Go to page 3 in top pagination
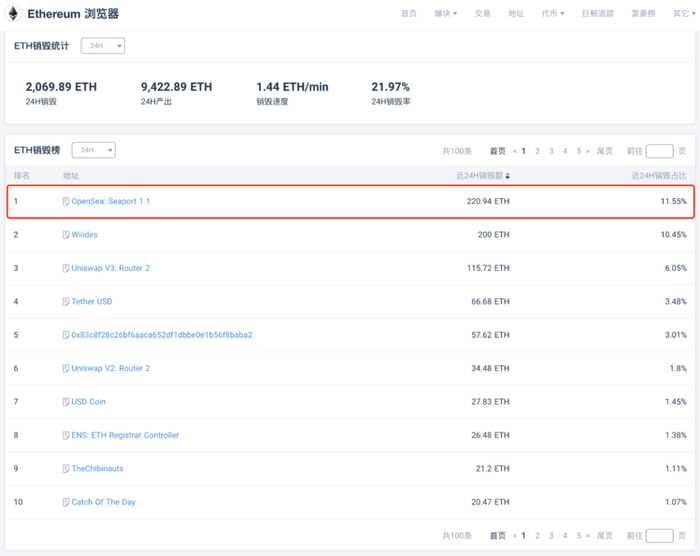The width and height of the screenshot is (700, 556). point(551,151)
